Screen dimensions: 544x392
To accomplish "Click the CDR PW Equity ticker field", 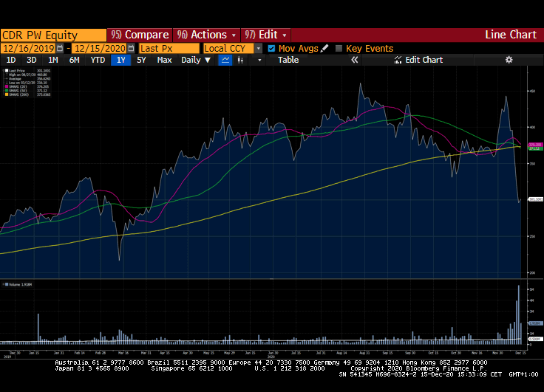I will point(53,35).
